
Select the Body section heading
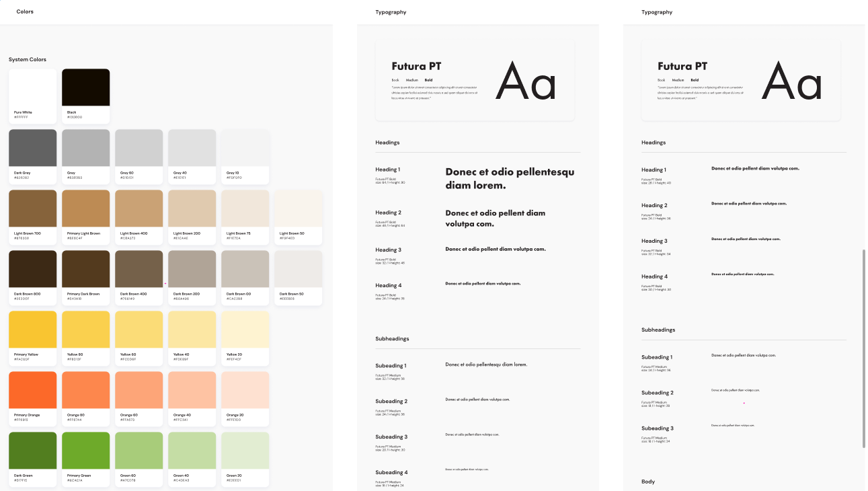coord(648,482)
